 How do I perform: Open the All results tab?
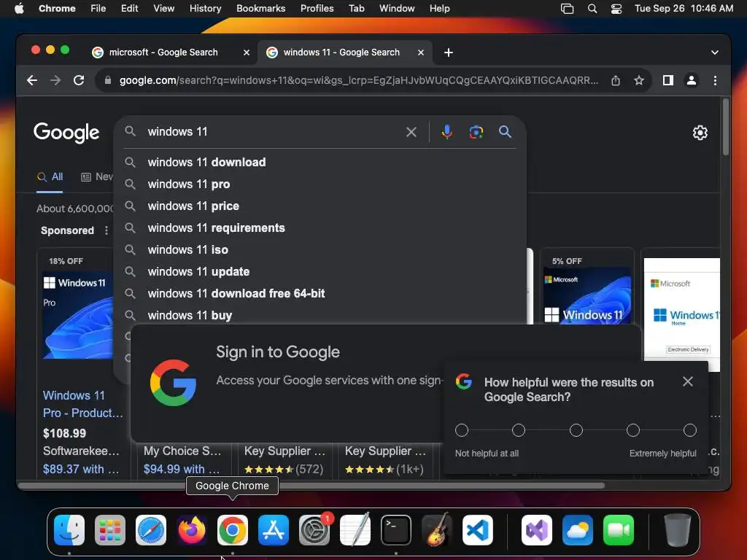(50, 177)
